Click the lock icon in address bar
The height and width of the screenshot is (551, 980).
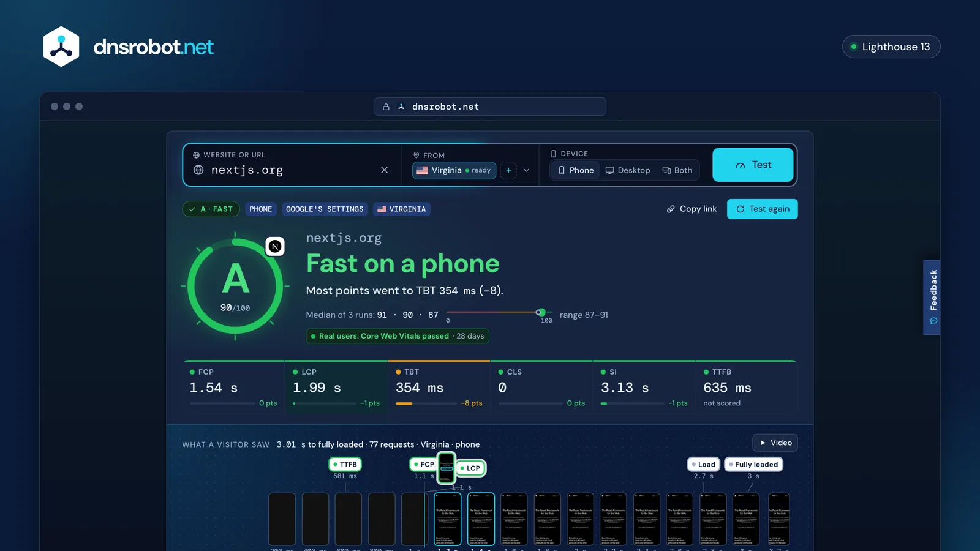click(x=386, y=107)
